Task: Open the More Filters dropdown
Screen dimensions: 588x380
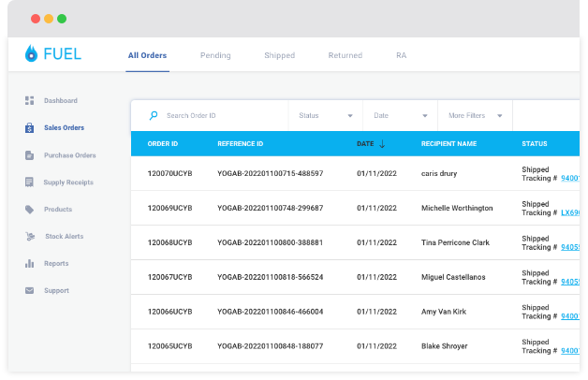Action: [476, 116]
